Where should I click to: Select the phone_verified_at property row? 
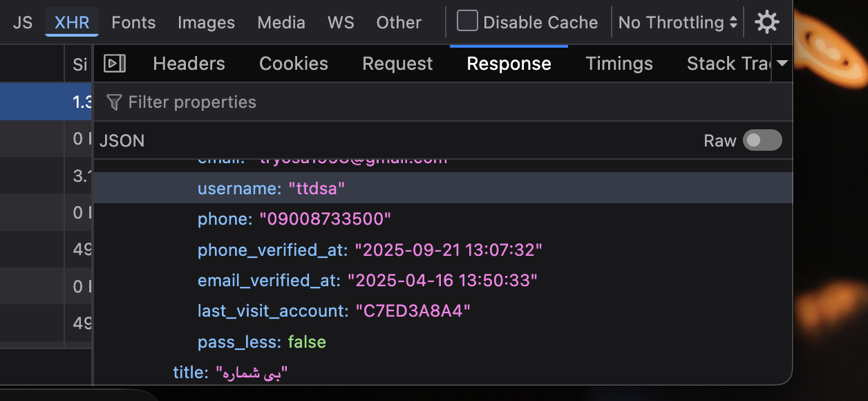(442, 249)
